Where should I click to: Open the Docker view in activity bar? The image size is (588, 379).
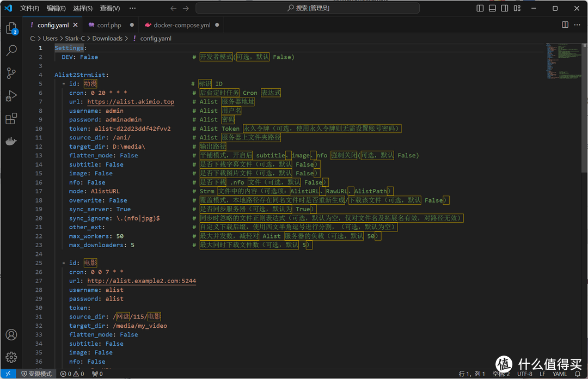click(x=11, y=142)
